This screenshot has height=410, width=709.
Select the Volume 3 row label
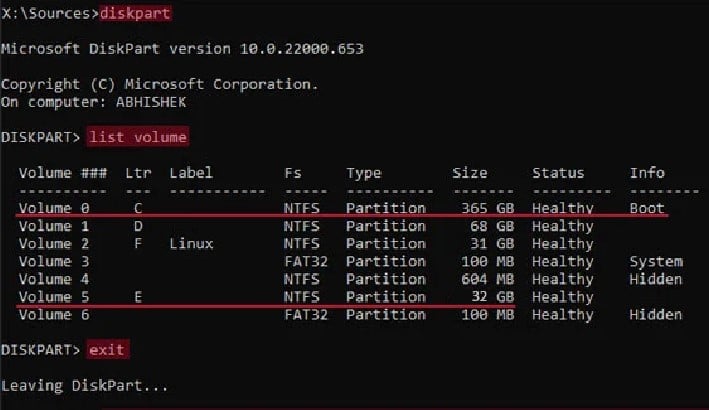pos(54,261)
